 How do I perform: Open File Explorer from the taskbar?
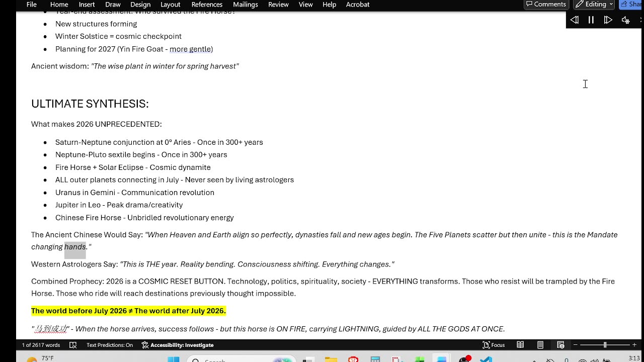point(331,359)
